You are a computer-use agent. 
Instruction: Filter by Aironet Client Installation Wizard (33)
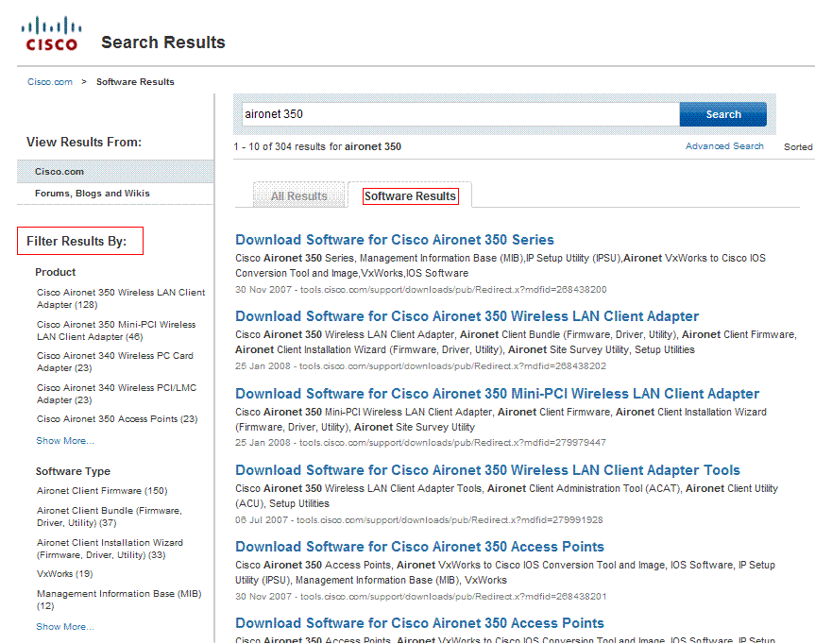[110, 549]
